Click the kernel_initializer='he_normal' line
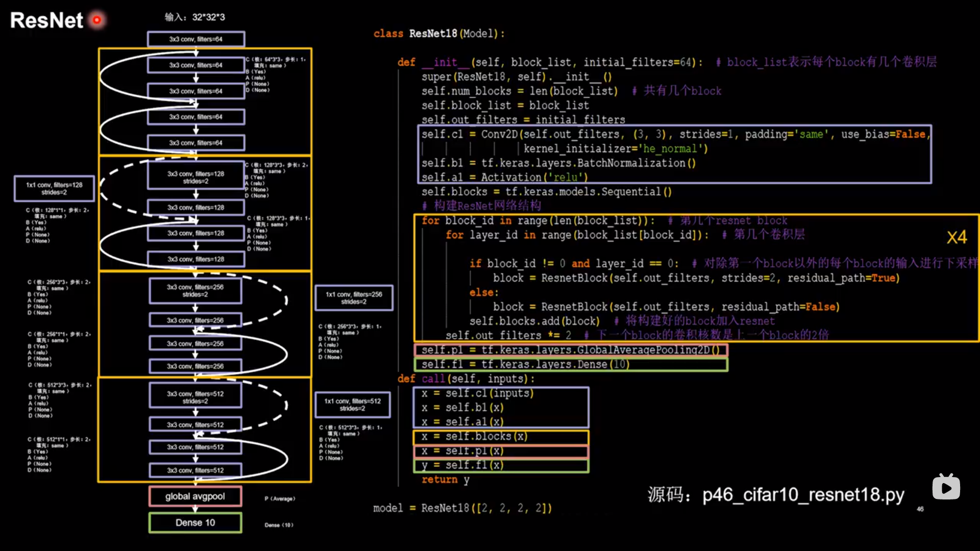980x551 pixels. 616,148
